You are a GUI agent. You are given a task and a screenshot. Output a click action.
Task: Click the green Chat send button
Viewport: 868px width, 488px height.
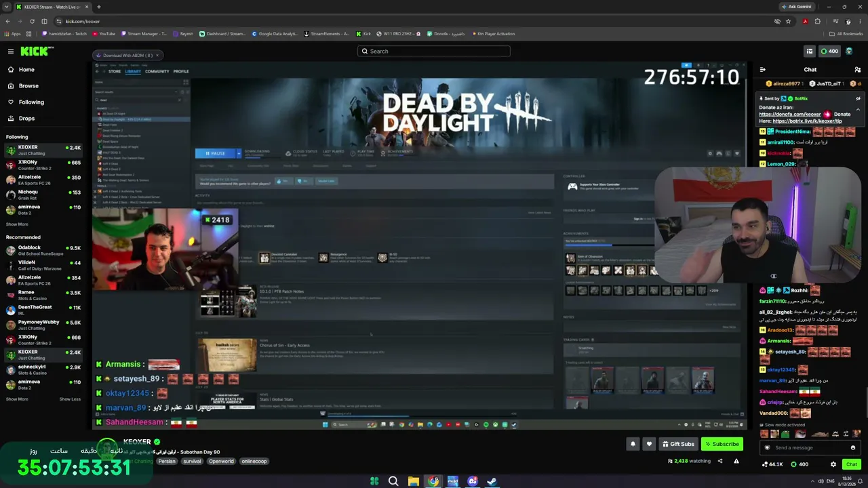tap(852, 464)
